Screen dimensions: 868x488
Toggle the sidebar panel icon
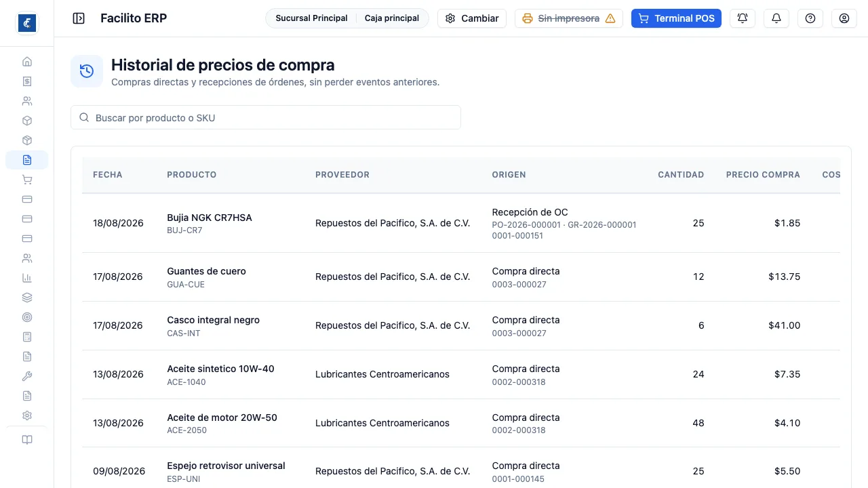coord(79,18)
